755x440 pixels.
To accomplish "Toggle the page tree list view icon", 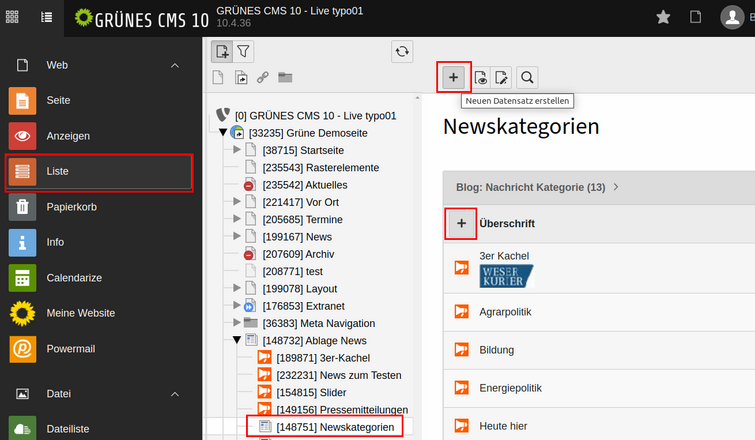I will pyautogui.click(x=47, y=17).
